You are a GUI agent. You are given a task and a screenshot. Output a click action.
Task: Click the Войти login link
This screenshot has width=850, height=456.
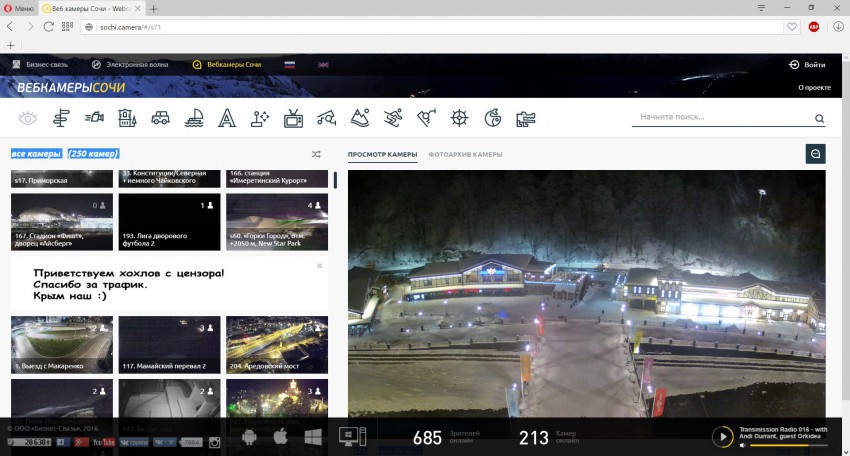coord(808,64)
